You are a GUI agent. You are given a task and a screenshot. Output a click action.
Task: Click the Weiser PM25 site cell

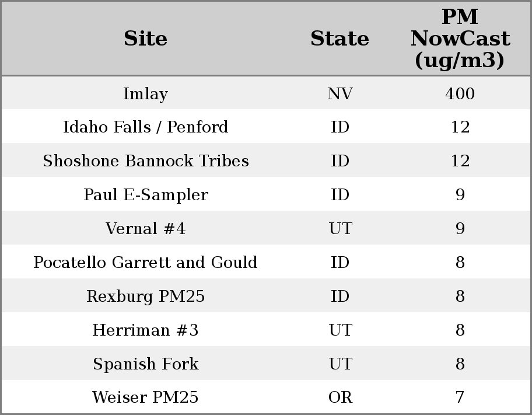(145, 397)
